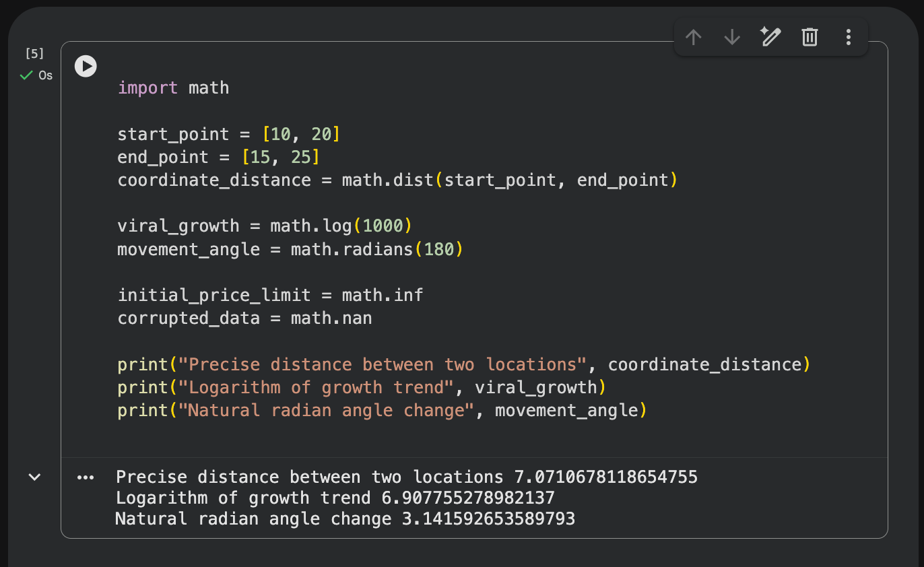Move cell down with the arrow icon
The width and height of the screenshot is (924, 567).
(x=732, y=37)
